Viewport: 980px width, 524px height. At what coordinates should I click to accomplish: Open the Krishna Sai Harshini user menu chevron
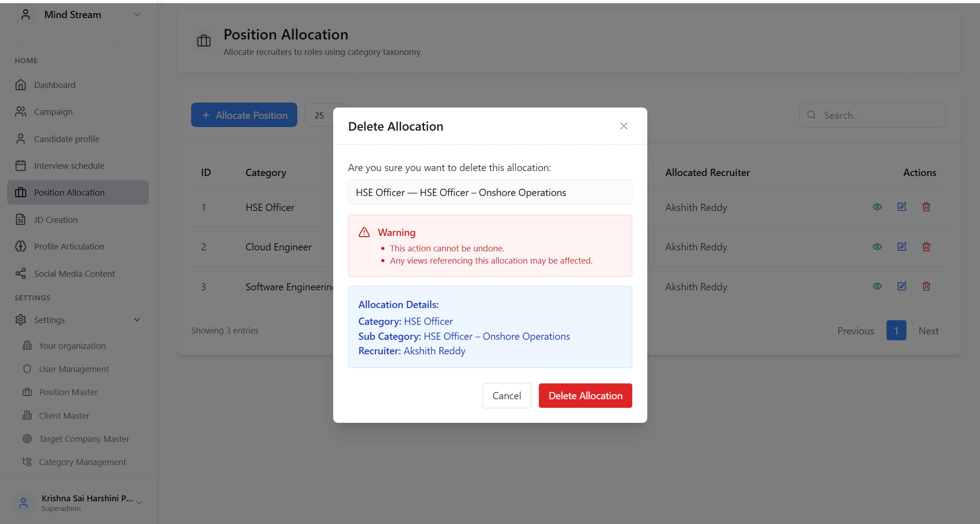click(139, 502)
